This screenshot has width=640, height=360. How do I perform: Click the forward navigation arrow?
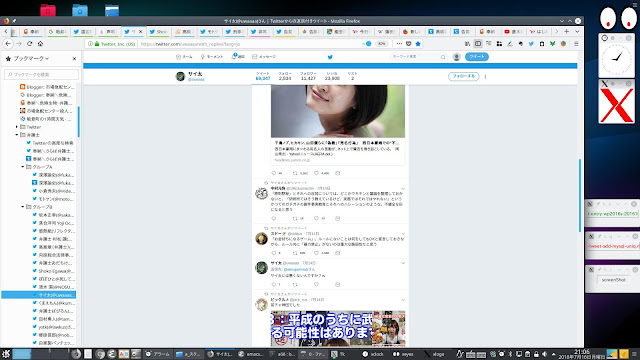pyautogui.click(x=19, y=44)
